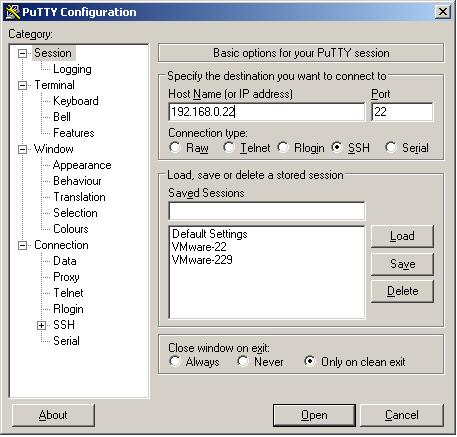Open Behaviour settings category
This screenshot has height=437, width=457.
click(x=77, y=181)
